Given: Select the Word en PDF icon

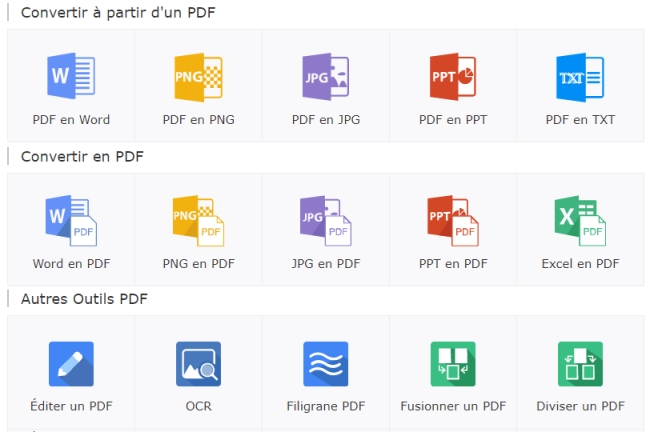Looking at the screenshot, I should click(x=71, y=221).
